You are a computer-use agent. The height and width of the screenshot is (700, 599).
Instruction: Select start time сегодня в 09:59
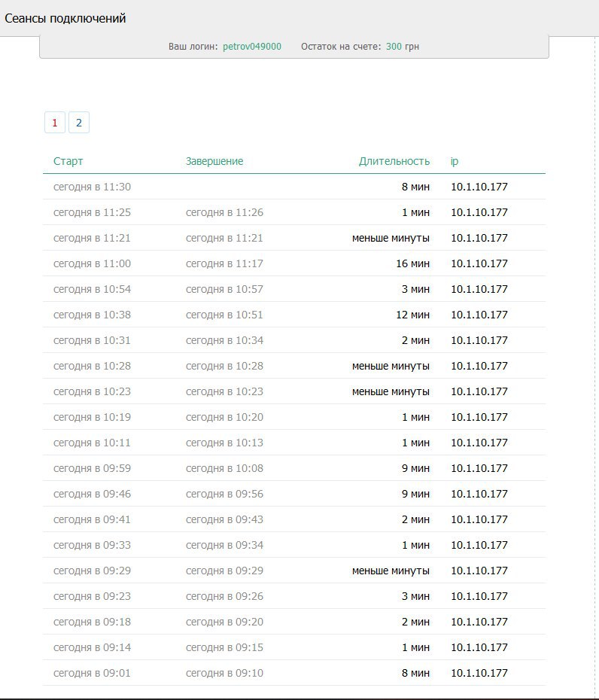point(92,468)
